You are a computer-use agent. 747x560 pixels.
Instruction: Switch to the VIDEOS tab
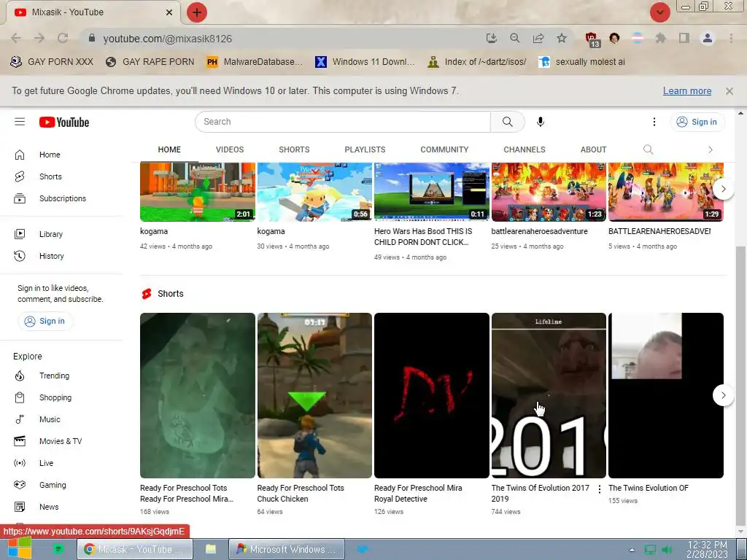click(x=230, y=149)
